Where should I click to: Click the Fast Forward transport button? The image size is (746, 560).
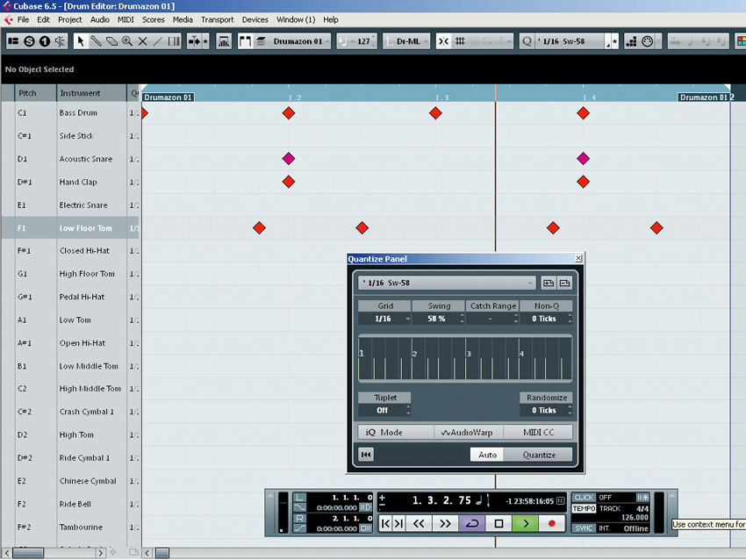(x=445, y=523)
